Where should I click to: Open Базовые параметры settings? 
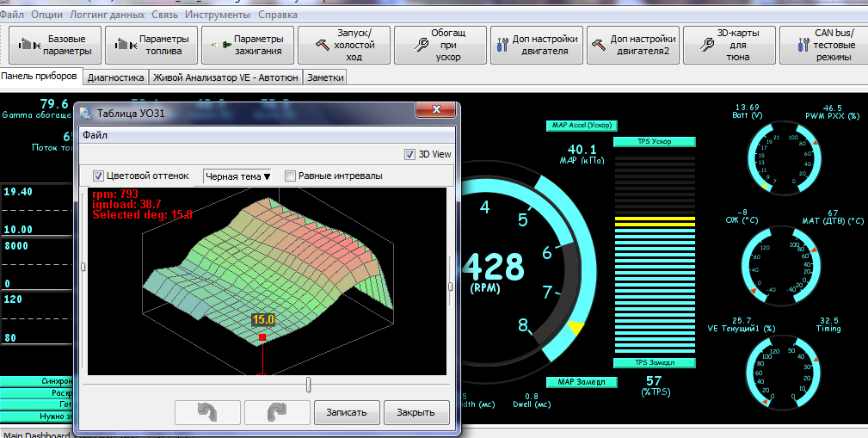pos(54,45)
